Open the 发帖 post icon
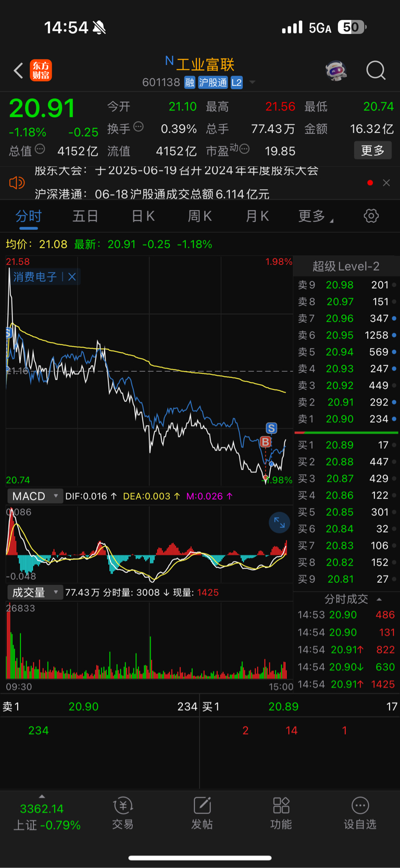Image resolution: width=400 pixels, height=868 pixels. click(x=202, y=813)
